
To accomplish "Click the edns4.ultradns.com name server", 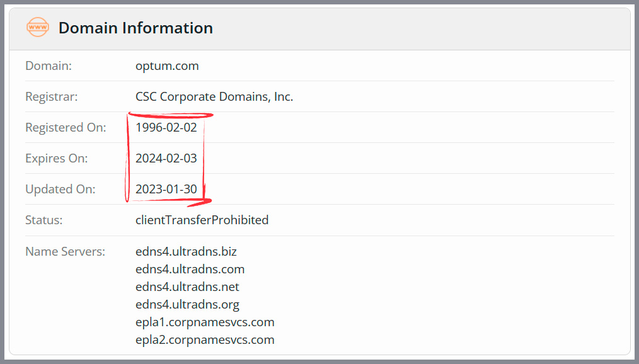I will (190, 269).
